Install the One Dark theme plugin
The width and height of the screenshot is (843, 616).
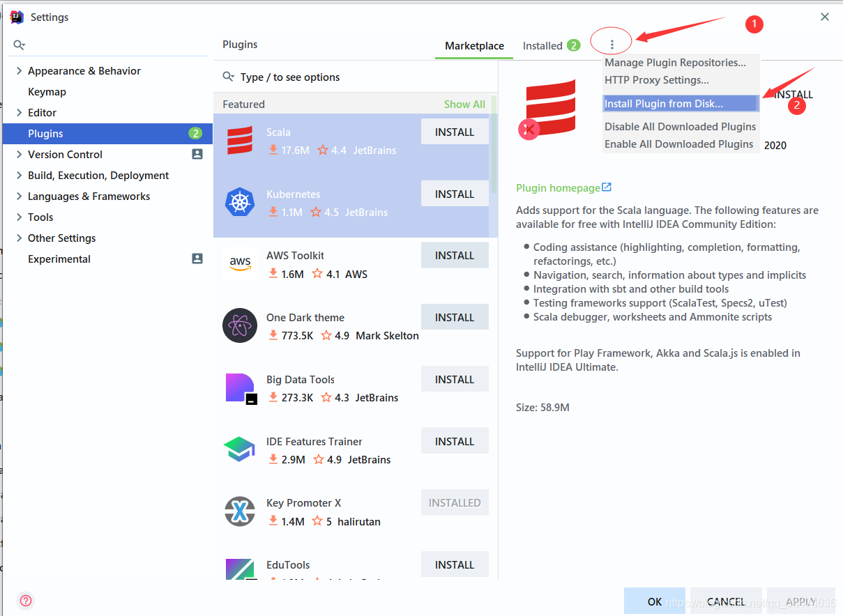[455, 317]
